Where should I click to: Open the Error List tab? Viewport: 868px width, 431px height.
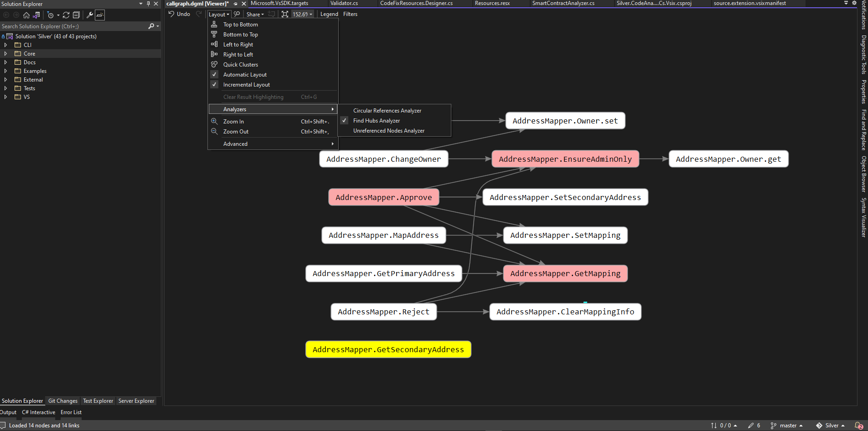71,412
